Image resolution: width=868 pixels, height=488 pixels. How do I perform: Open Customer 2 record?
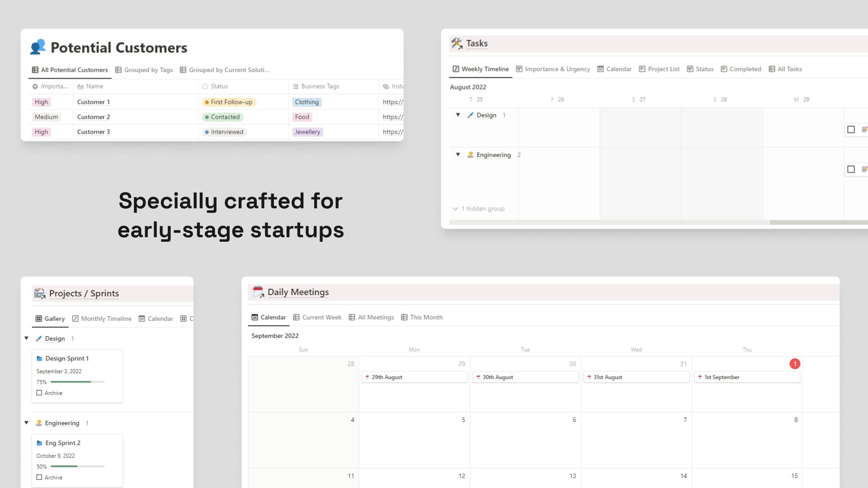(x=94, y=117)
